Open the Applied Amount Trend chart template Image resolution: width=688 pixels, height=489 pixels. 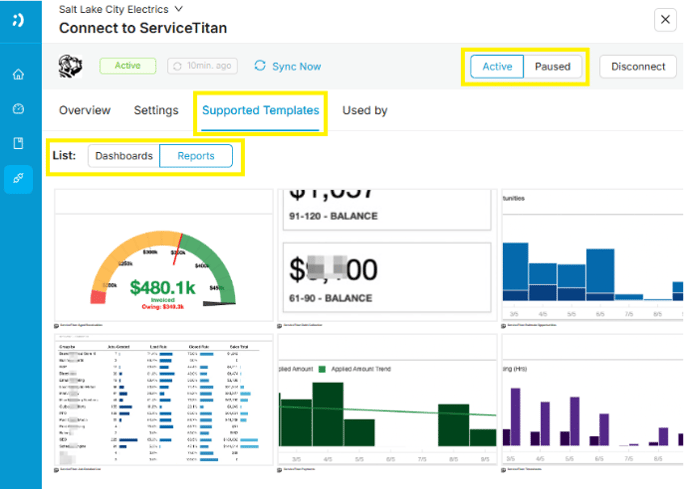(x=387, y=399)
